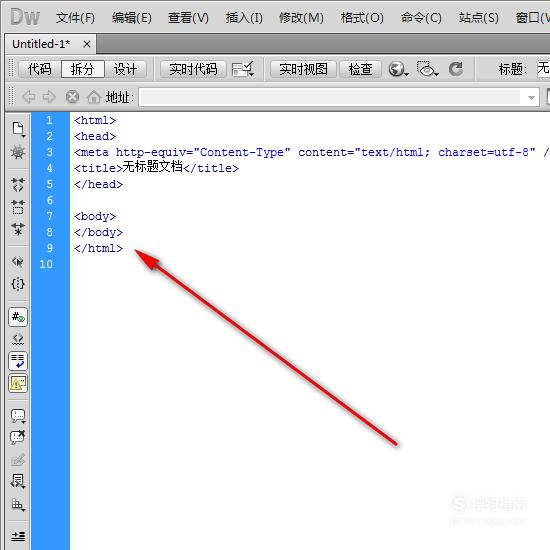Collapse full tag icon in coding toolbar
Screen dimensions: 550x550
tap(18, 185)
